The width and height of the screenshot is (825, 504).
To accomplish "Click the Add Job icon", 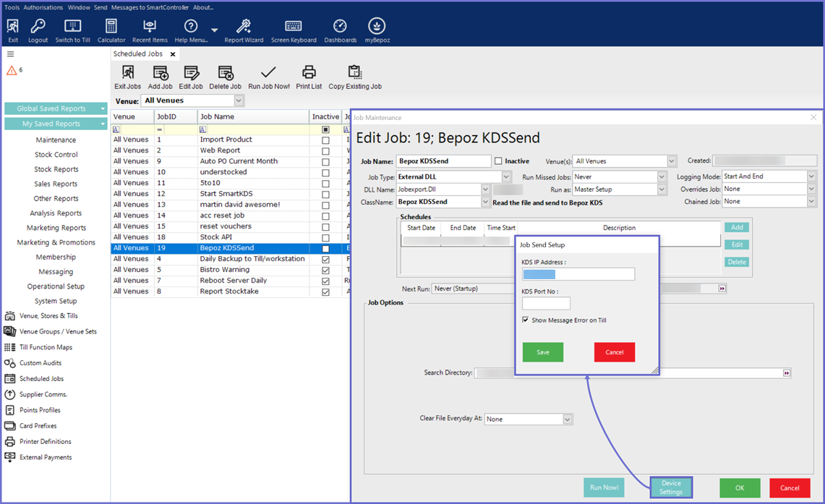I will point(160,73).
